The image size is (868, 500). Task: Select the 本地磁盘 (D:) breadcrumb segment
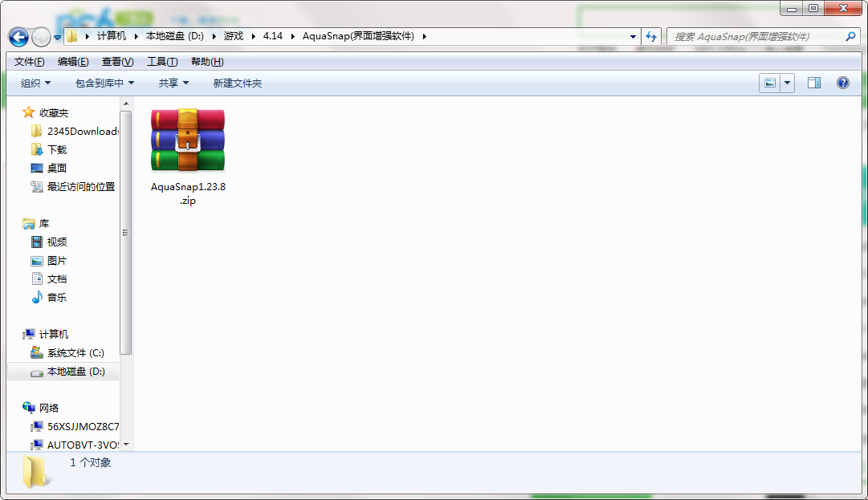coord(175,36)
